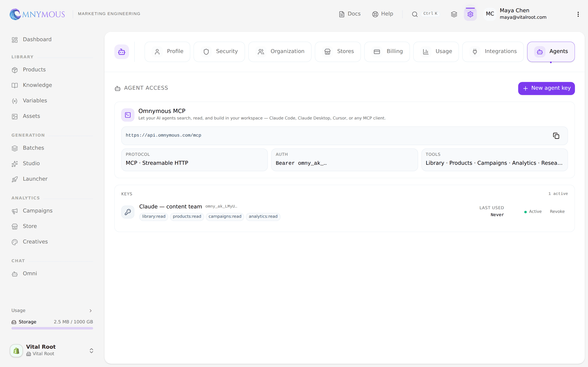Screen dimensions: 588x367
Task: Create a New agent key
Action: point(546,88)
